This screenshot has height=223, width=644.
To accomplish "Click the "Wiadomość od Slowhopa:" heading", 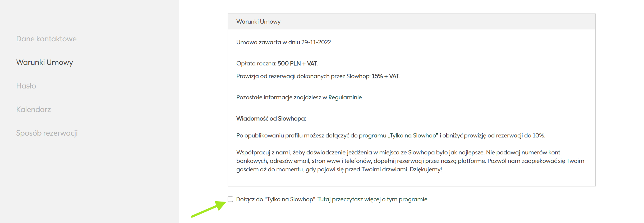I will [271, 118].
